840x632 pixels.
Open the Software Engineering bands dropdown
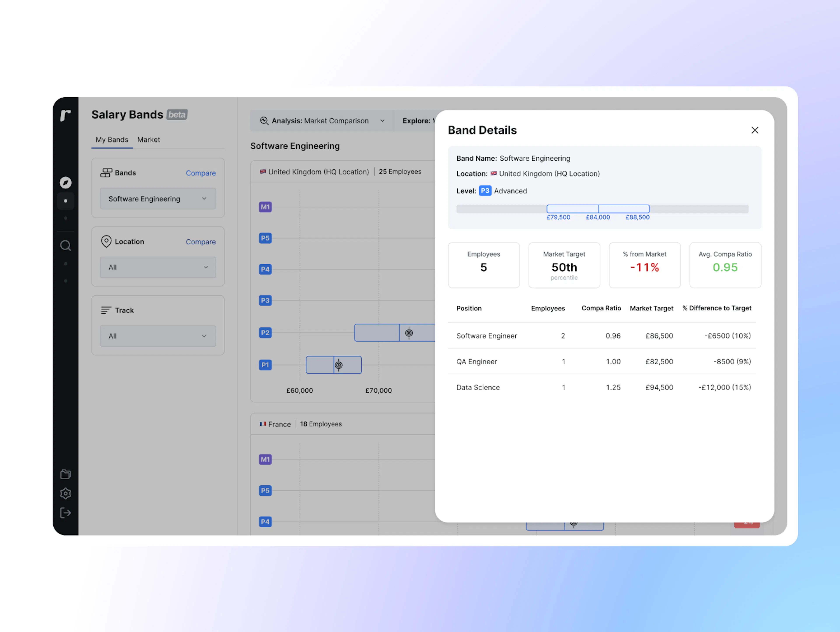pyautogui.click(x=158, y=199)
